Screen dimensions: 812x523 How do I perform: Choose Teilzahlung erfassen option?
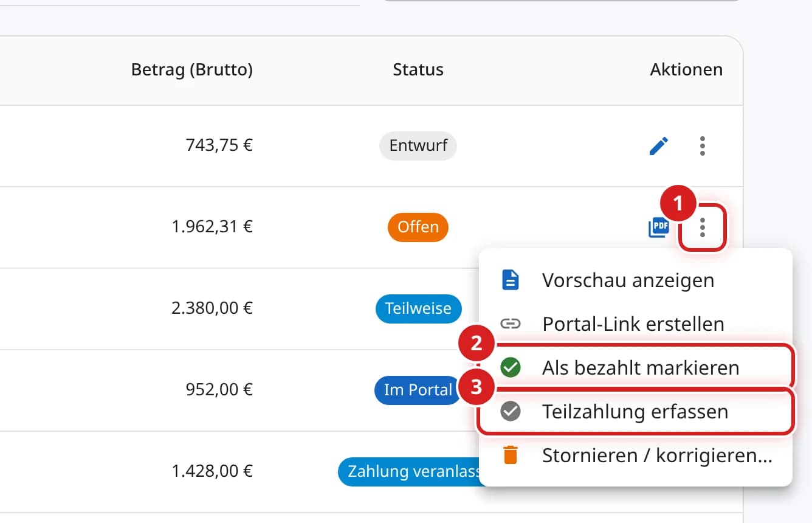[636, 412]
